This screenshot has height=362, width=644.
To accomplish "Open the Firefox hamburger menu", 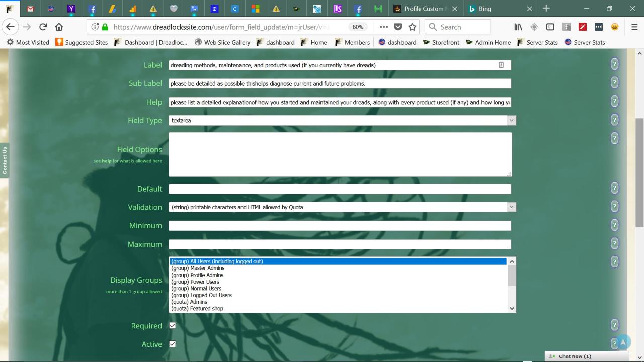I will click(x=634, y=27).
